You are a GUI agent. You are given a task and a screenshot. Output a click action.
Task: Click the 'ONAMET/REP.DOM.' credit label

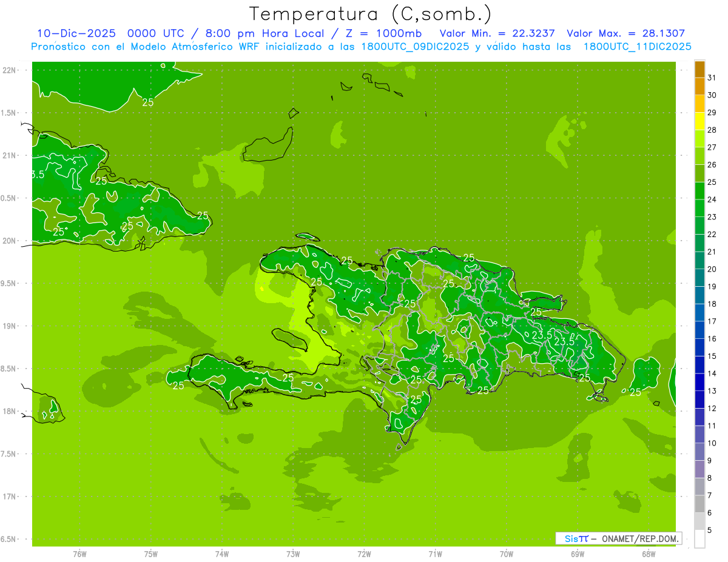[641, 538]
